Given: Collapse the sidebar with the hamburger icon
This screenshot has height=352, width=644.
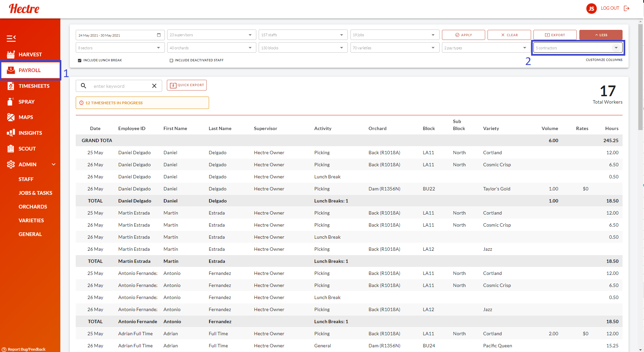Looking at the screenshot, I should (x=11, y=39).
